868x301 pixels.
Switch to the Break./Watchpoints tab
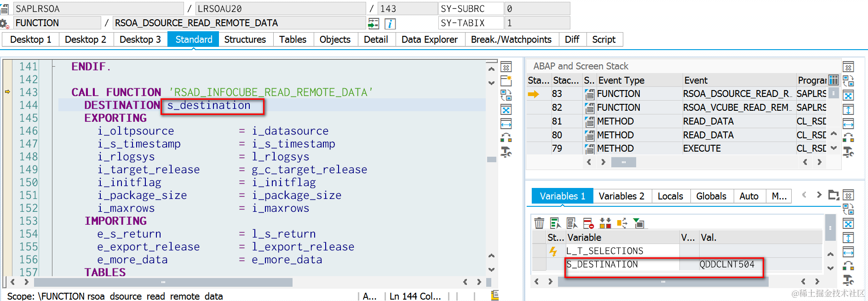pyautogui.click(x=511, y=40)
